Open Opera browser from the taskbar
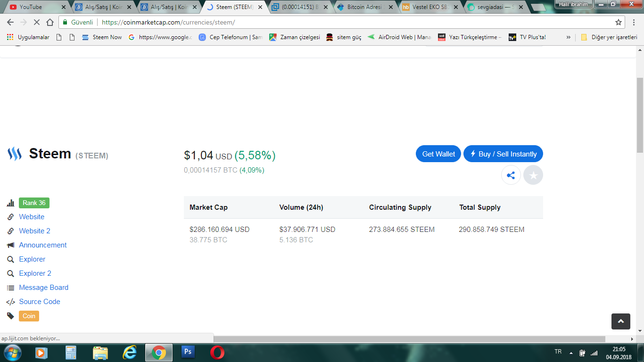Screen dimensions: 644x362 point(217,352)
